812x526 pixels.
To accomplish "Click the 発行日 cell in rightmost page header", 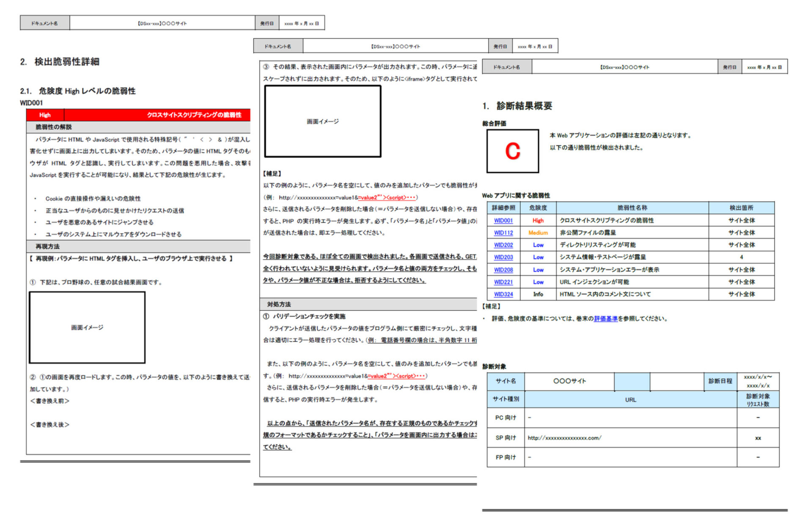I will point(730,67).
